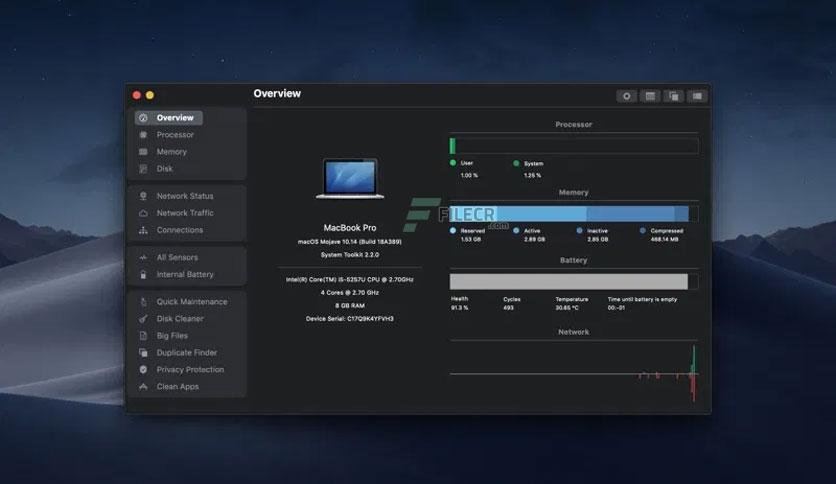Open the Processor section

175,135
